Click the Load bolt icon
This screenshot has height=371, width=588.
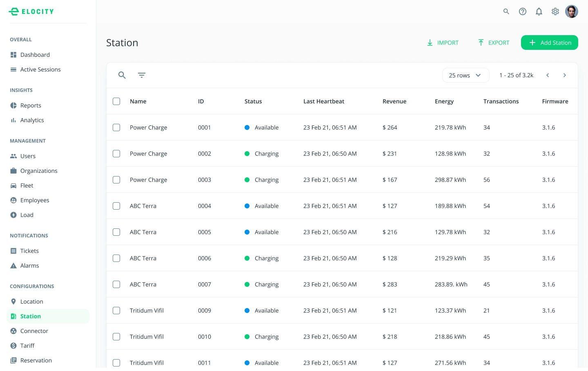[x=13, y=215]
